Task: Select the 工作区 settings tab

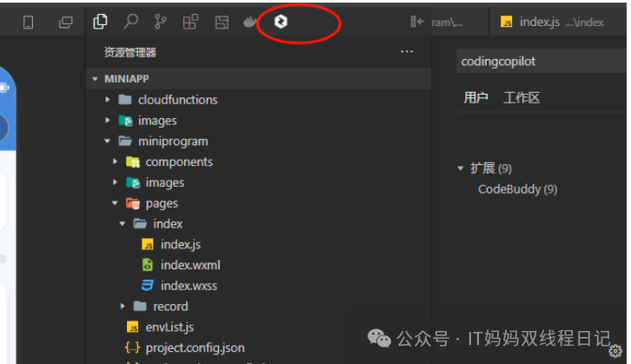Action: 521,97
